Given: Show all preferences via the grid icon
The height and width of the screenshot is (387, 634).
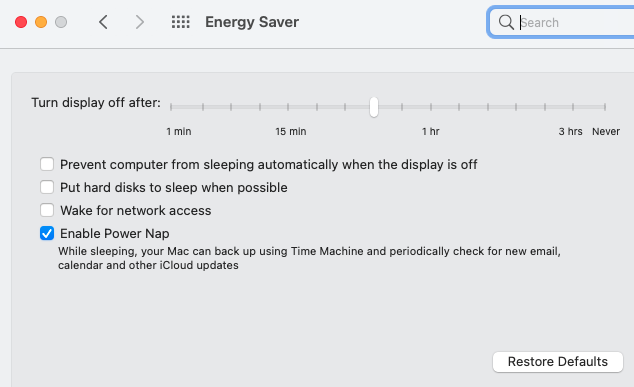Looking at the screenshot, I should click(180, 22).
